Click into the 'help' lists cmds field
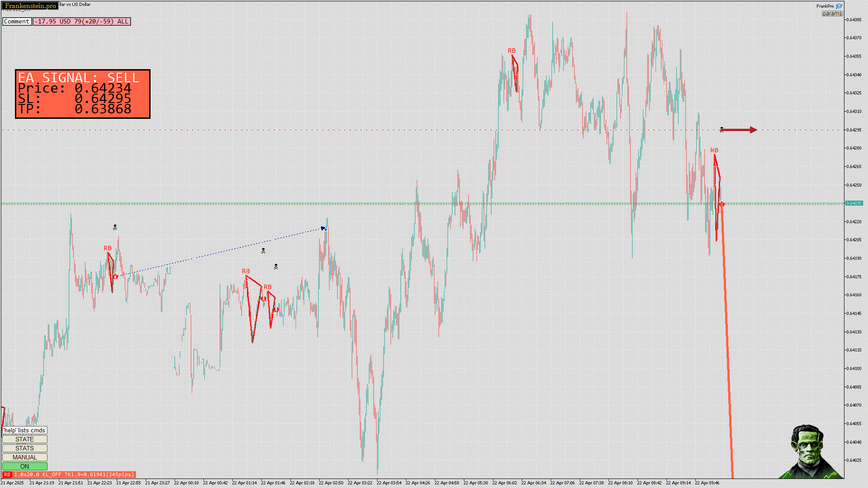Screen dimensions: 868x488 24,430
